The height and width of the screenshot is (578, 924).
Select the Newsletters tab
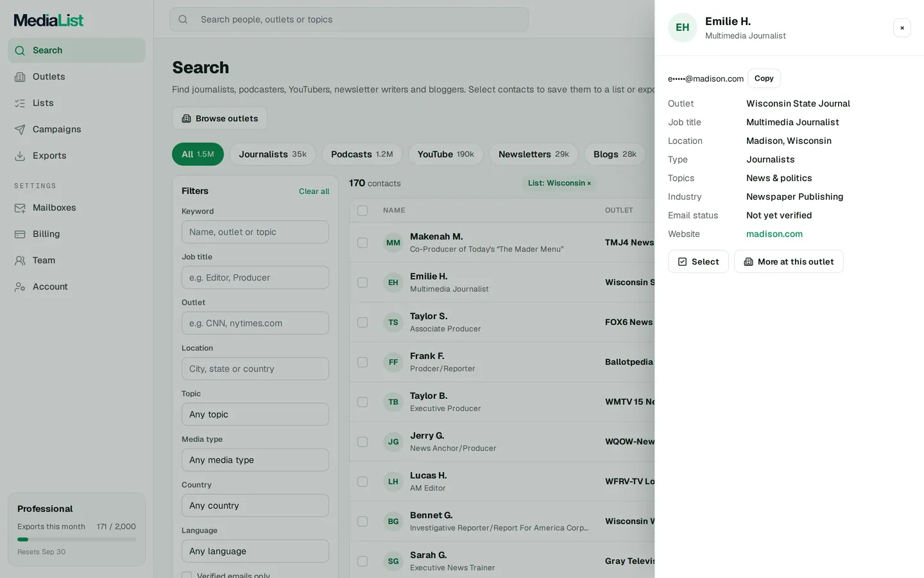coord(534,154)
